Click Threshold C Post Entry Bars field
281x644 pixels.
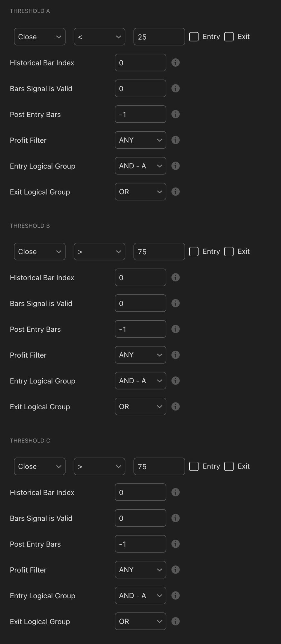(140, 544)
